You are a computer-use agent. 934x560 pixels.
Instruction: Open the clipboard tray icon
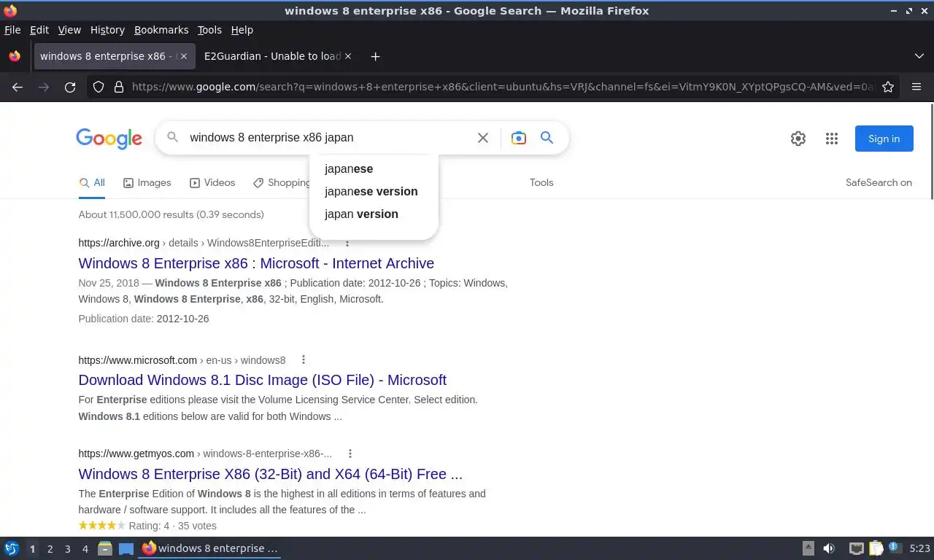coord(876,548)
